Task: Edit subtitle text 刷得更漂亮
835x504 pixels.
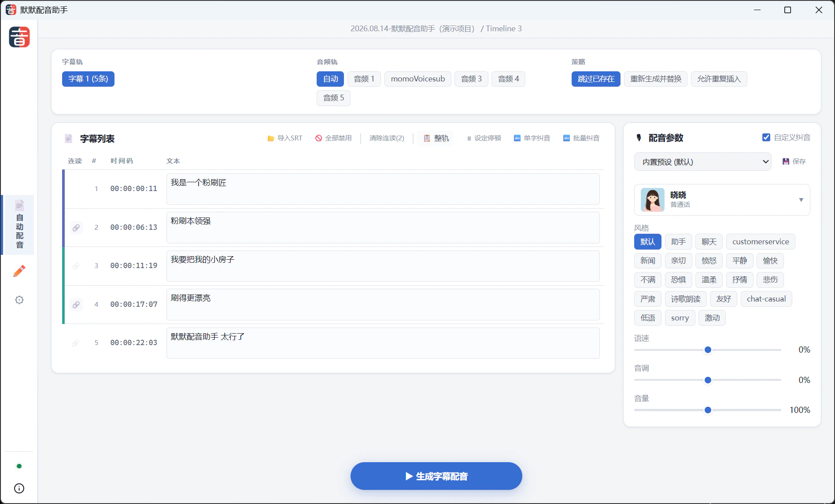Action: point(383,305)
